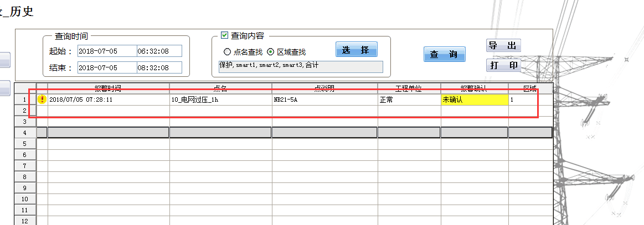This screenshot has width=644, height=225.
Task: Click the yellow 未确认 alarm confirmation cell
Action: [x=474, y=100]
